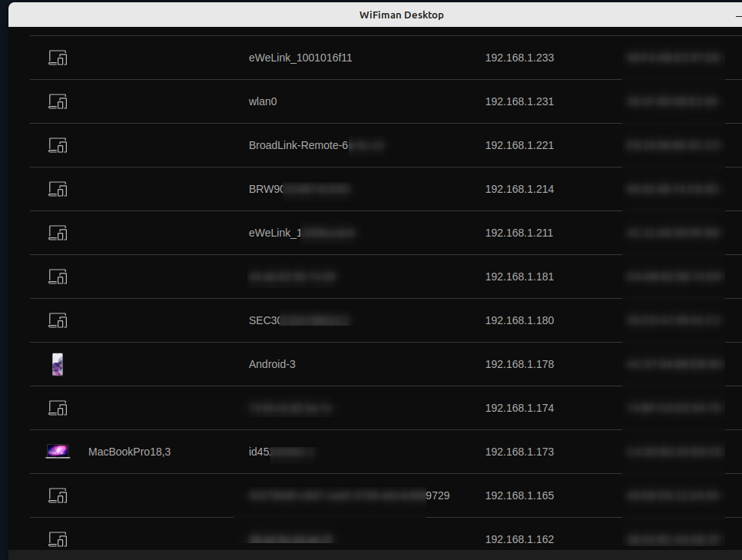This screenshot has height=560, width=742.
Task: Click device icon in BroadLink-Remote row
Action: (x=58, y=145)
